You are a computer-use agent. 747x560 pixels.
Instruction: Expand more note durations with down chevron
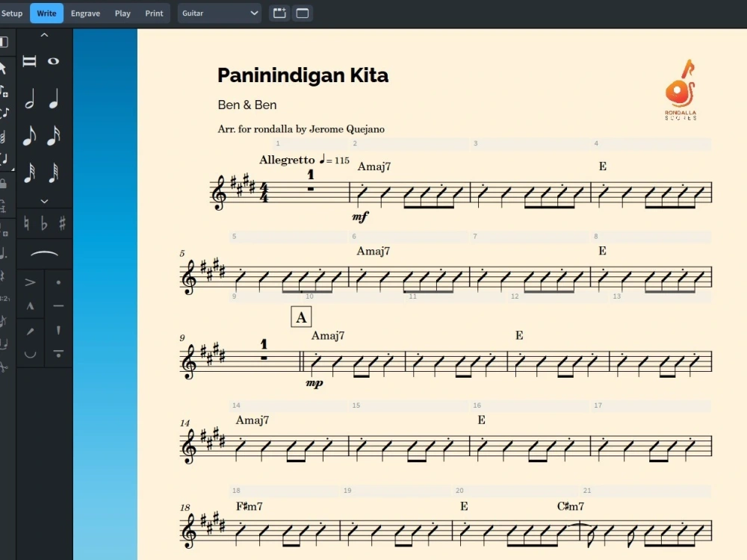pyautogui.click(x=44, y=201)
